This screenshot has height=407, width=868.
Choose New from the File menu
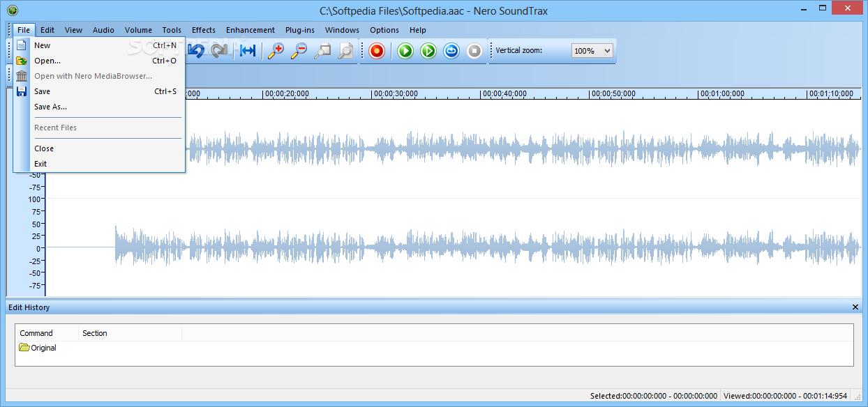coord(99,45)
